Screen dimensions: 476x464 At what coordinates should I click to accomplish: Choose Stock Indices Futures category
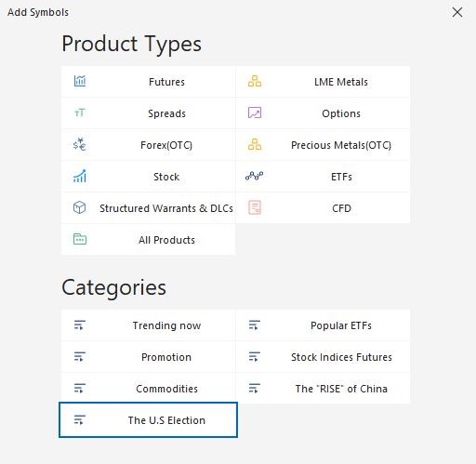click(x=323, y=357)
